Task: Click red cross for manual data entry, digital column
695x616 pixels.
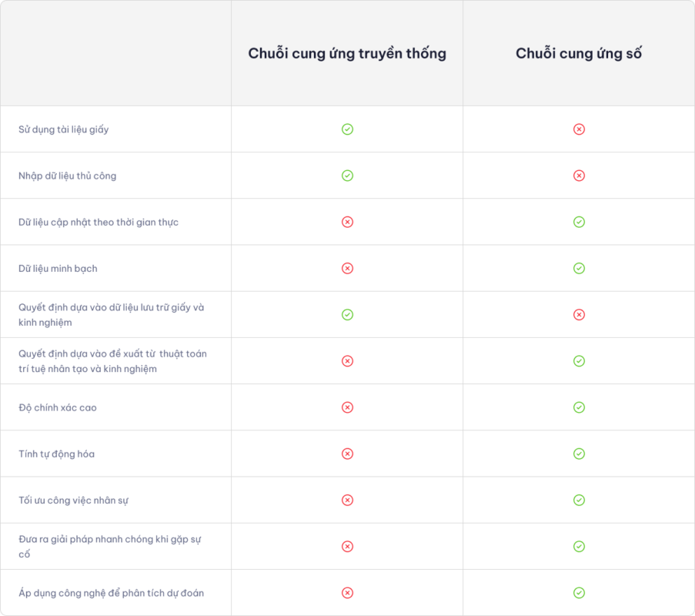Action: coord(579,176)
